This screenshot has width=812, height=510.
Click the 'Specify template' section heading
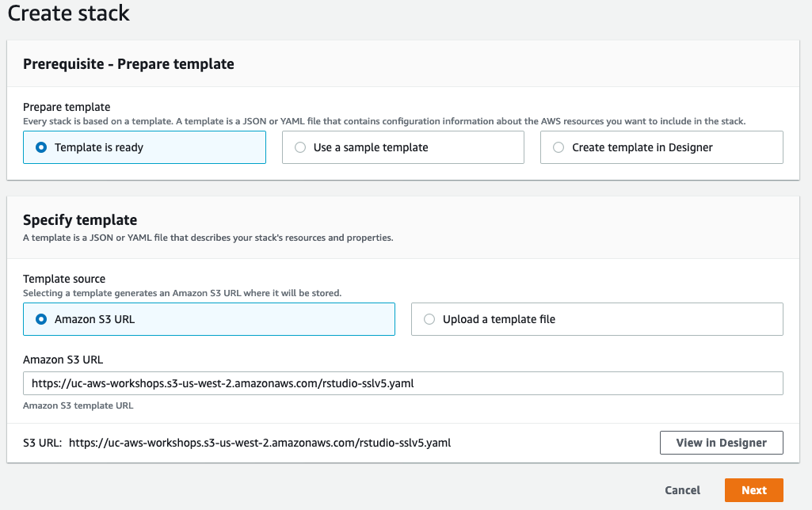click(x=80, y=220)
